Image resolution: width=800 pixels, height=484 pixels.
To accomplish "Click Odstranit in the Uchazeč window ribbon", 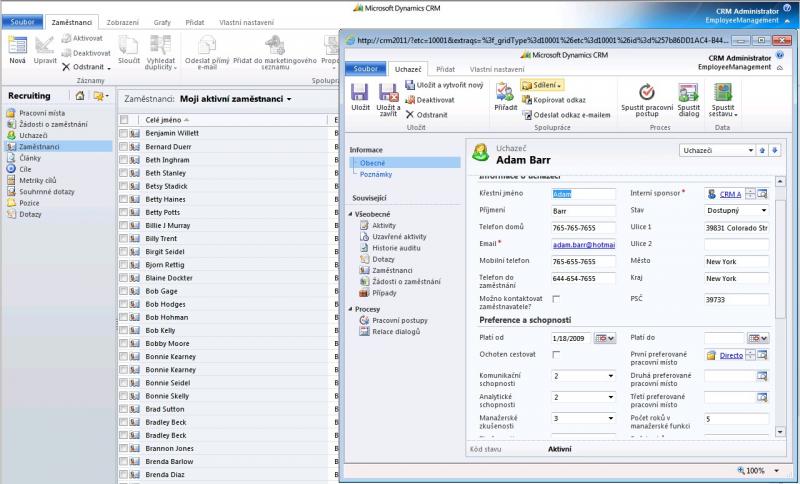I will pos(427,115).
